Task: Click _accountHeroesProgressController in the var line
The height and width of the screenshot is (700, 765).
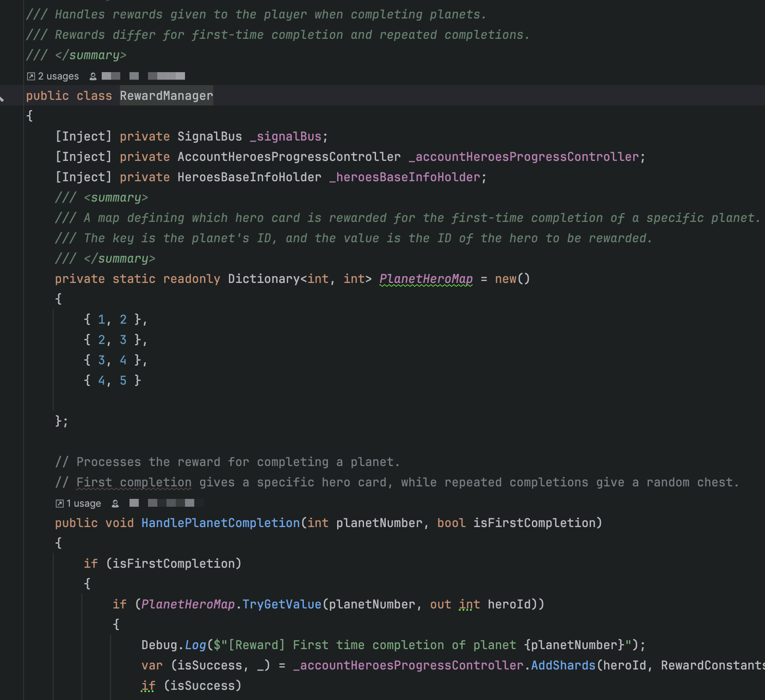Action: 408,665
